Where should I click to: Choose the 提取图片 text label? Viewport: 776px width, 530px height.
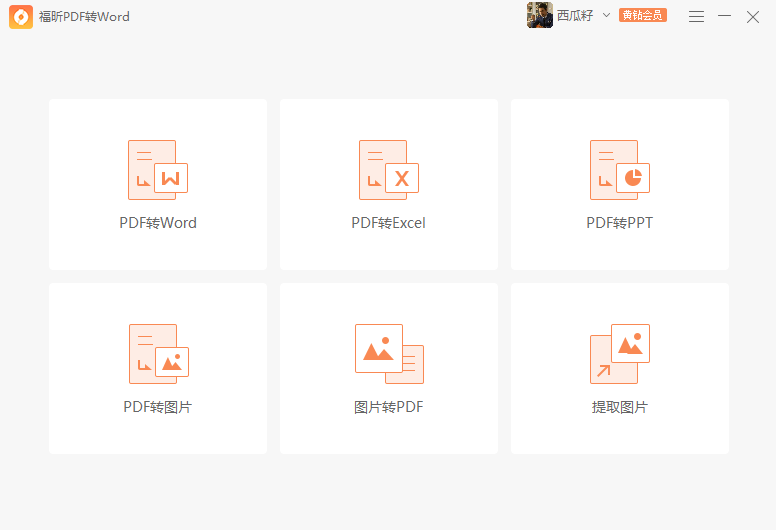click(619, 407)
